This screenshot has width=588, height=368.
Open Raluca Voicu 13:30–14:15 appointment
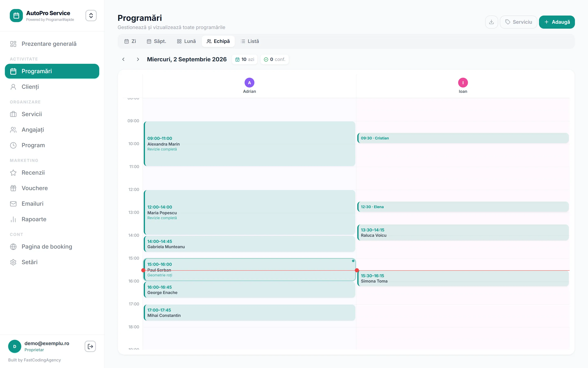tap(463, 232)
